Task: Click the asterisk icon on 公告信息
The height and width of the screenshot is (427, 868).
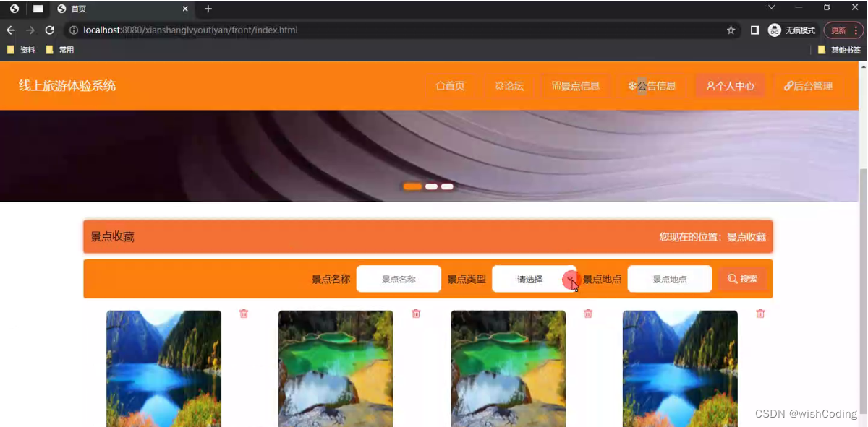Action: tap(633, 85)
